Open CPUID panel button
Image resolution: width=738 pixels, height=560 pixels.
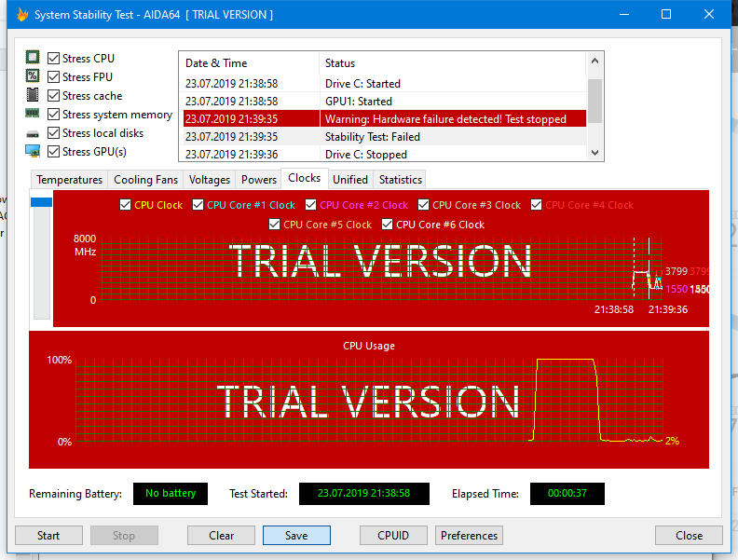(393, 536)
